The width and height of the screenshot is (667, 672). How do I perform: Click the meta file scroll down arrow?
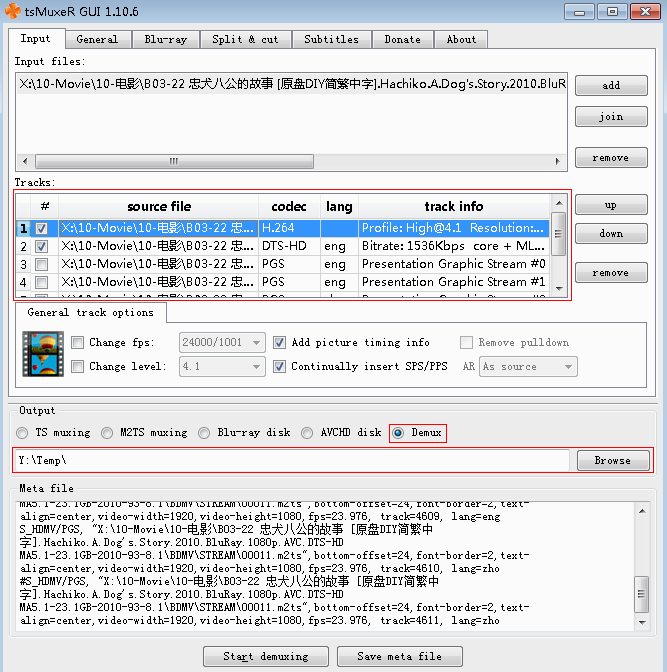[642, 623]
